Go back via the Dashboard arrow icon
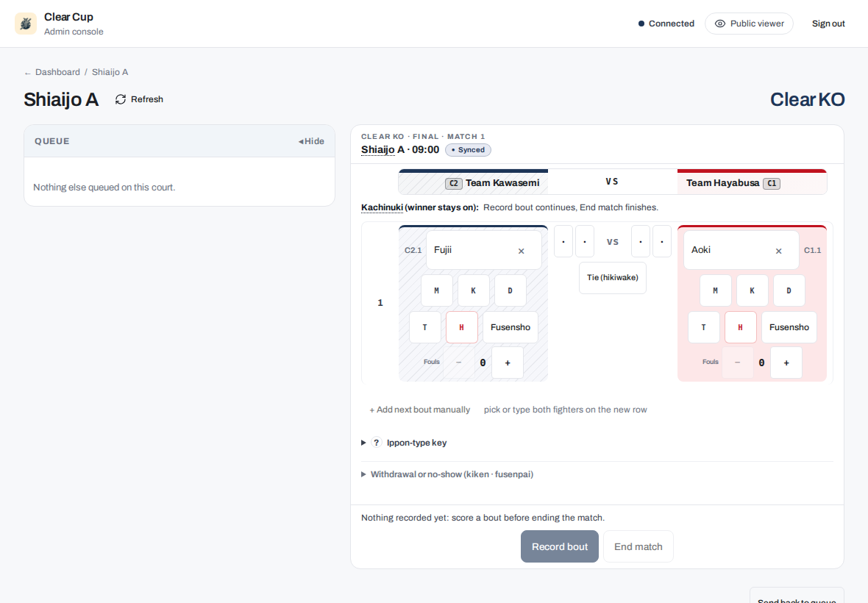The height and width of the screenshot is (603, 868). pos(28,73)
